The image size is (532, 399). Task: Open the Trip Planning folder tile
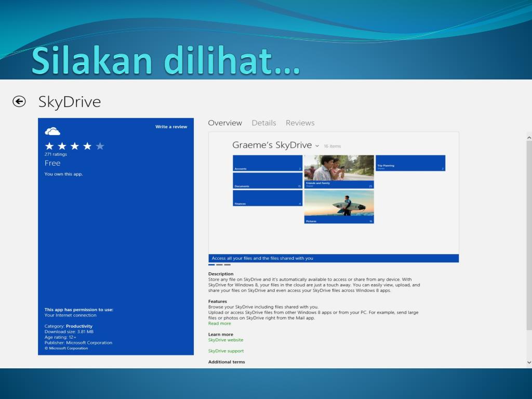[410, 163]
